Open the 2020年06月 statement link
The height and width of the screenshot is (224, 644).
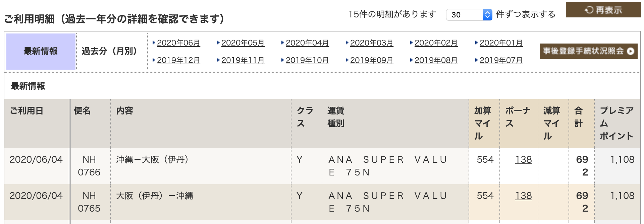tap(178, 43)
